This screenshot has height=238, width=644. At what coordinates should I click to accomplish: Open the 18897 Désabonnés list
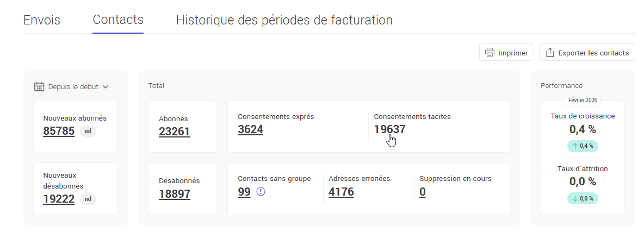point(175,194)
